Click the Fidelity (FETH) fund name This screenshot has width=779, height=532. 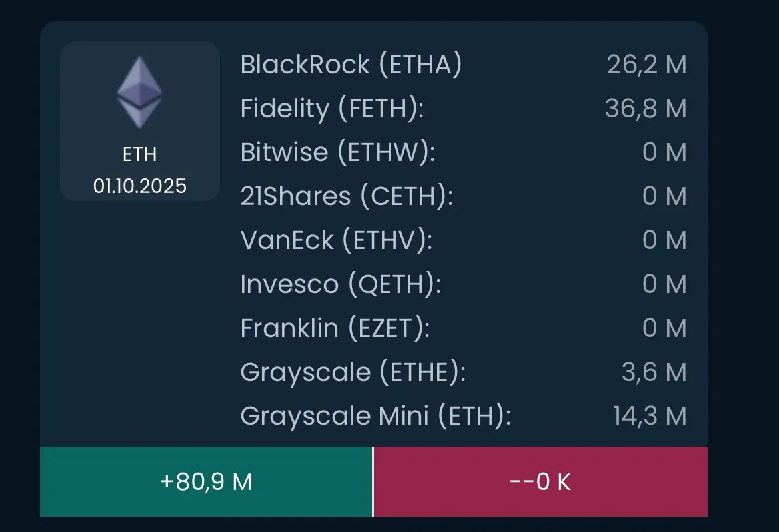click(x=332, y=108)
